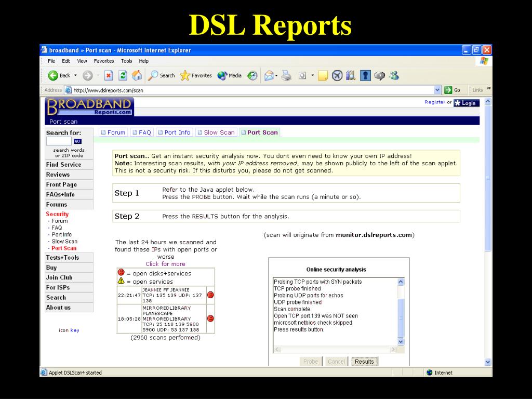This screenshot has height=399, width=532.
Task: Open the View menu
Action: [82, 61]
